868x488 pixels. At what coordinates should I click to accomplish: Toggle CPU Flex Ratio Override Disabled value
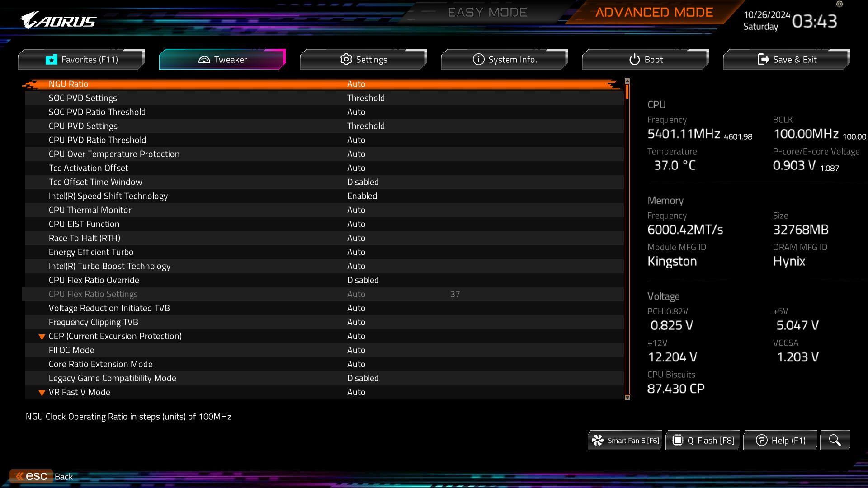pyautogui.click(x=363, y=280)
